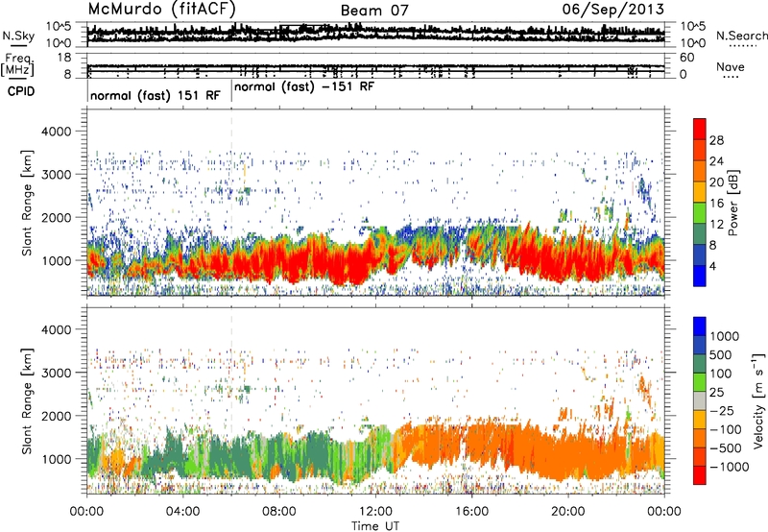Click the gray -25 to 25 velocity segment

[x=700, y=400]
